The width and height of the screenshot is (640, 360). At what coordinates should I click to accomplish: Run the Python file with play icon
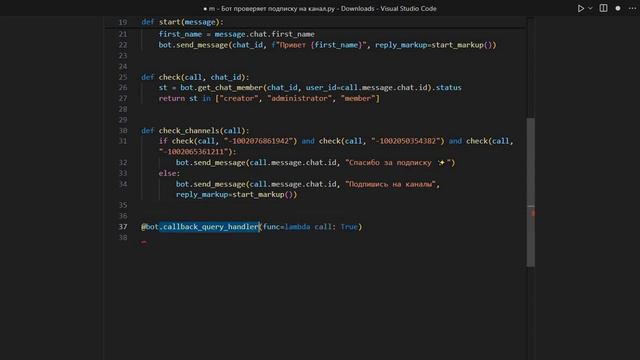(x=580, y=8)
